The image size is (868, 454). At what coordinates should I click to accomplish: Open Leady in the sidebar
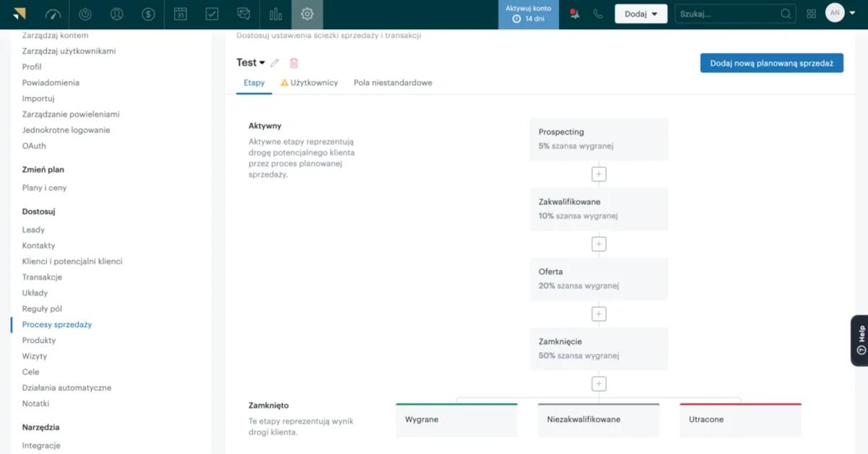33,230
